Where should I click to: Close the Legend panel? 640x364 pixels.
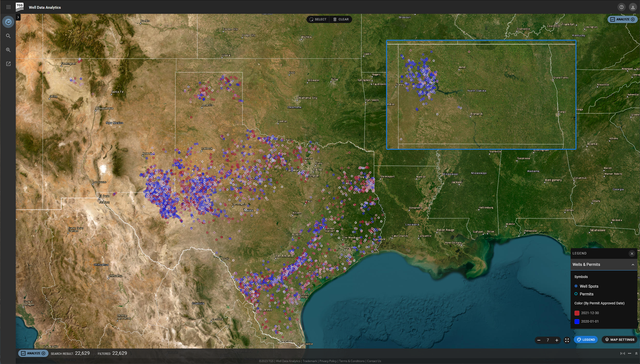[632, 253]
